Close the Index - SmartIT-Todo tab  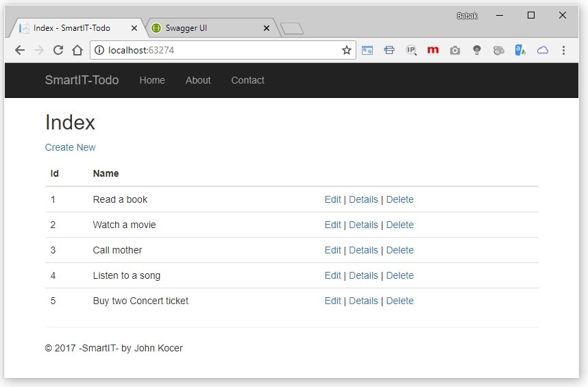(x=134, y=28)
